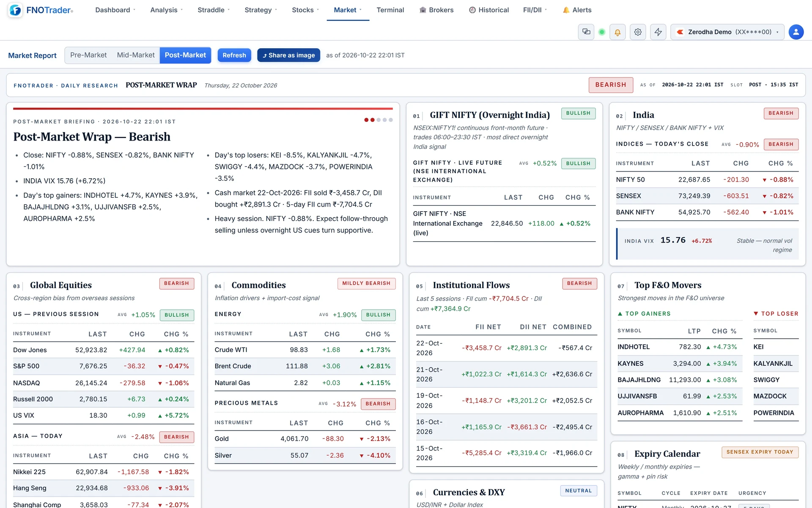Expand the Dashboard menu
Viewport: 812px width, 508px height.
(115, 10)
